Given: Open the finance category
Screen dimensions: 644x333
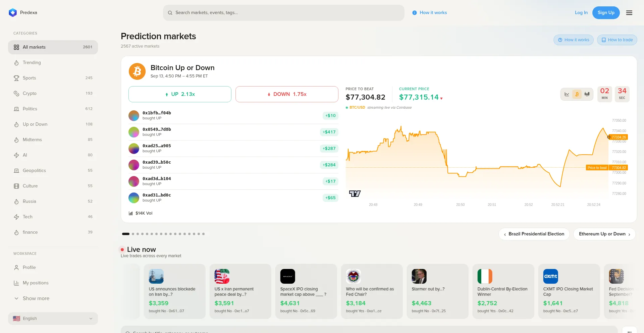Looking at the screenshot, I should [53, 232].
